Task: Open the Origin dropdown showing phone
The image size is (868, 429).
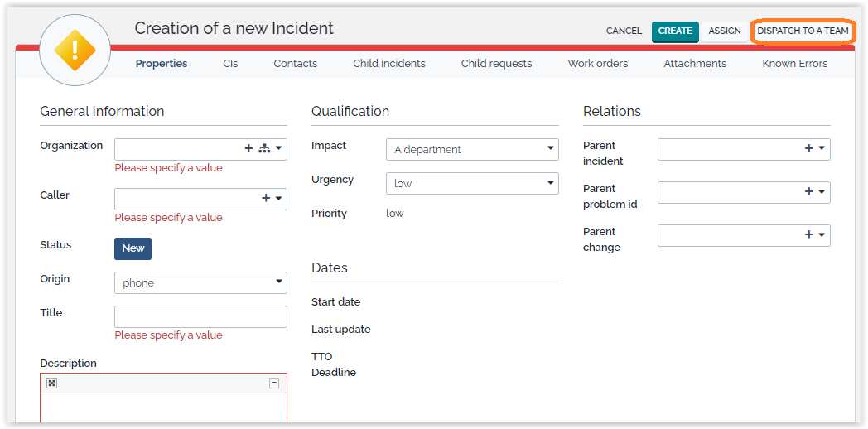Action: coord(200,283)
